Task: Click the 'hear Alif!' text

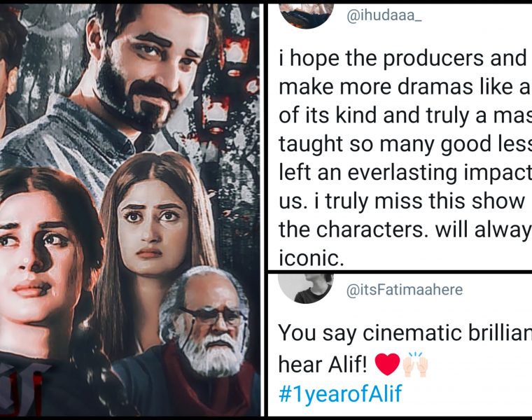Action: (x=322, y=365)
